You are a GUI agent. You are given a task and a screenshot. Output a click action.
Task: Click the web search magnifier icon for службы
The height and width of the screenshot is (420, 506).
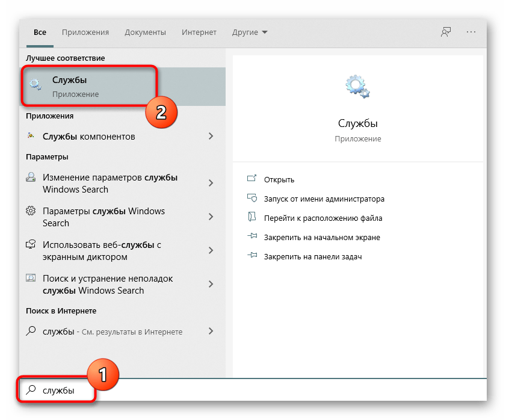click(31, 332)
